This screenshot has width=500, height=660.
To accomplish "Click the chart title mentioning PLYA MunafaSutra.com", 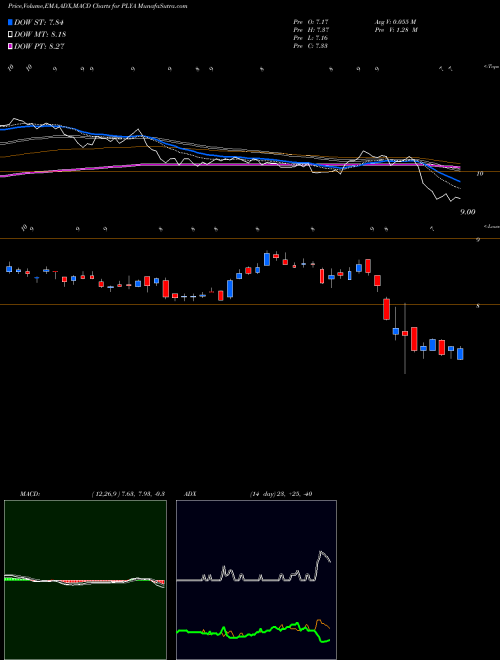I will tap(98, 6).
